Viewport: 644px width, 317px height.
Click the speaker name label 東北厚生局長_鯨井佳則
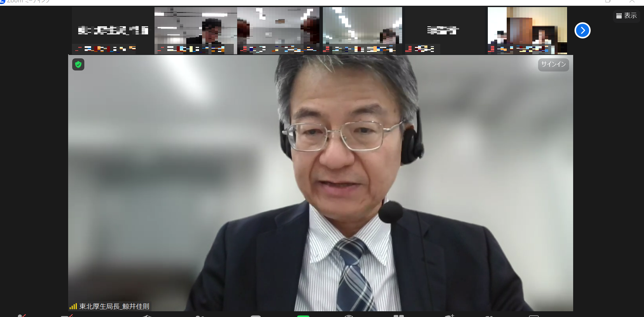(x=114, y=306)
